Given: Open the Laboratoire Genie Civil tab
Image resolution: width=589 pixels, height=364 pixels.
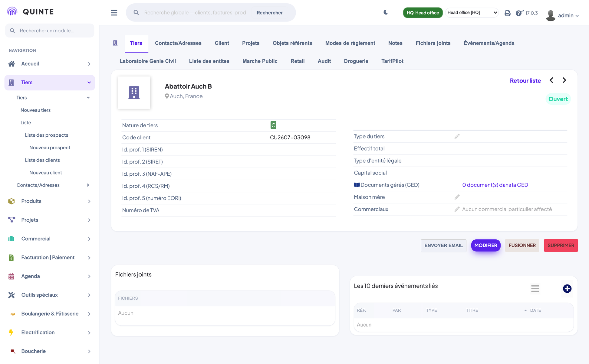Looking at the screenshot, I should 148,61.
